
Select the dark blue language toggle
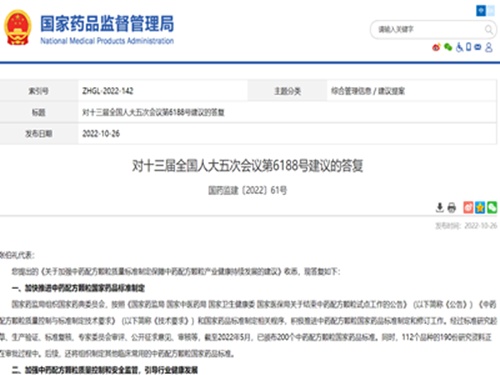(481, 11)
